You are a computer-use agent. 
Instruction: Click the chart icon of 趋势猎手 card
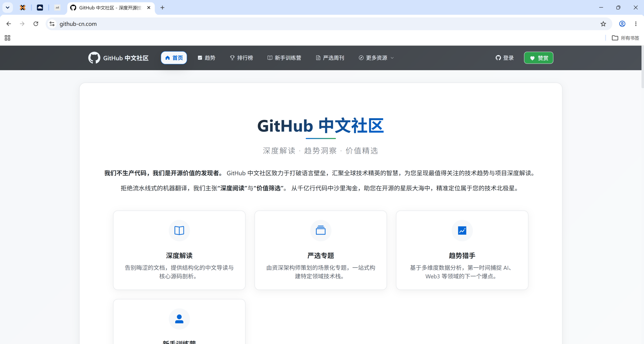(x=462, y=231)
